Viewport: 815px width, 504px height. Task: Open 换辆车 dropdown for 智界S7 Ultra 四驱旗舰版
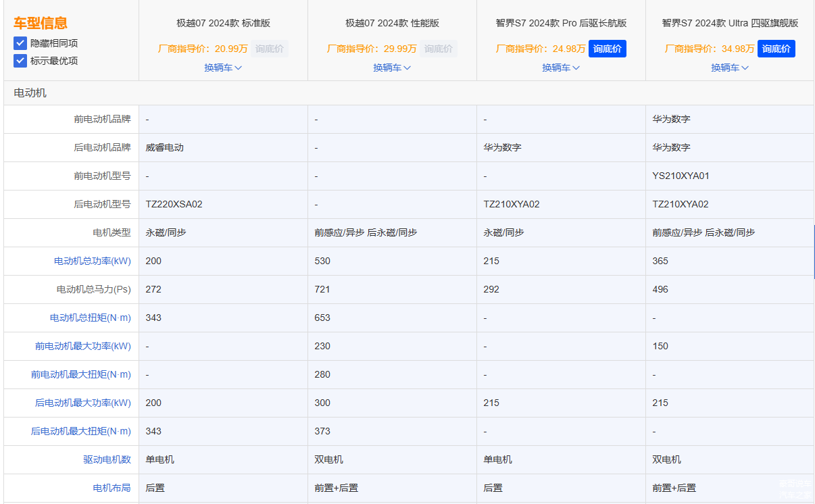tap(730, 68)
